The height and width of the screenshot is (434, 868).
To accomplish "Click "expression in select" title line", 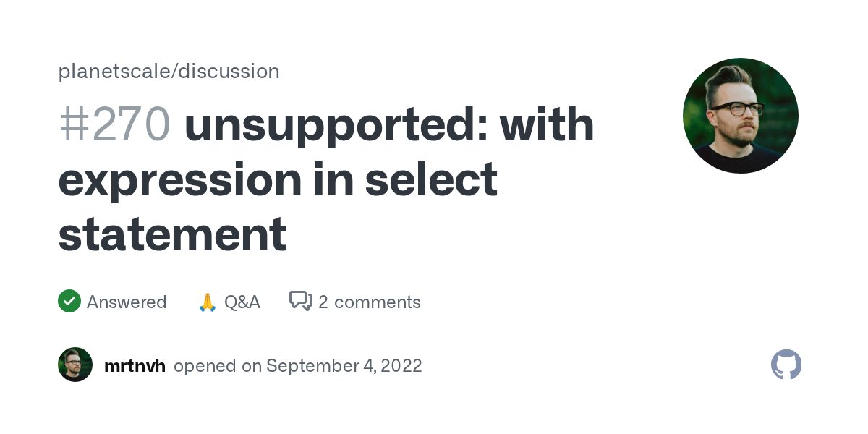I will point(278,179).
